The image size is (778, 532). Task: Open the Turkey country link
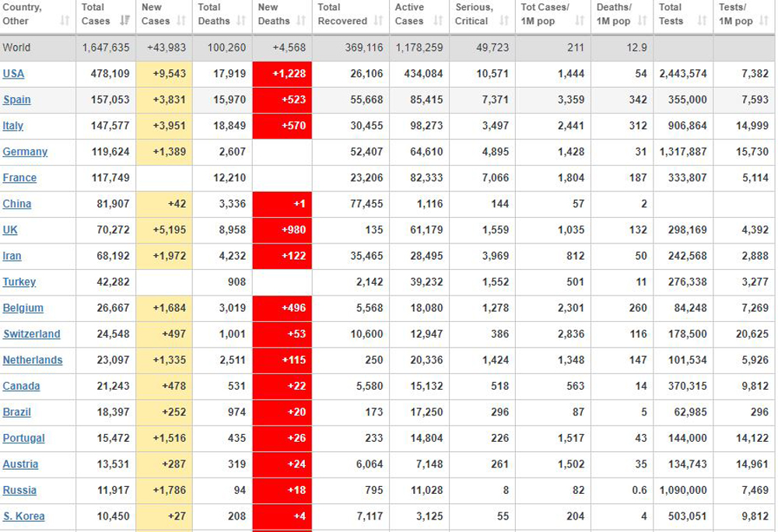(19, 282)
